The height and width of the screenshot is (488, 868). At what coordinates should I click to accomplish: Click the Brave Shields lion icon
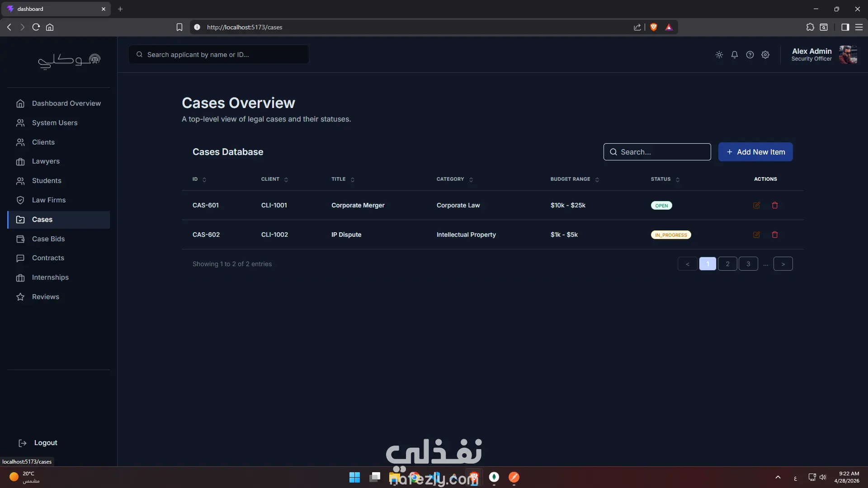(654, 27)
